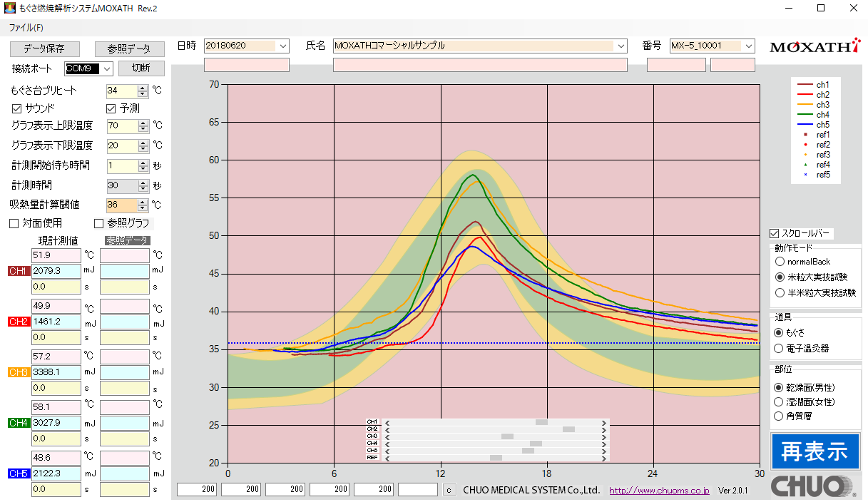Viewport: 868px width, 502px height.
Task: Click the CH2 scrollbar right arrow
Action: point(604,429)
